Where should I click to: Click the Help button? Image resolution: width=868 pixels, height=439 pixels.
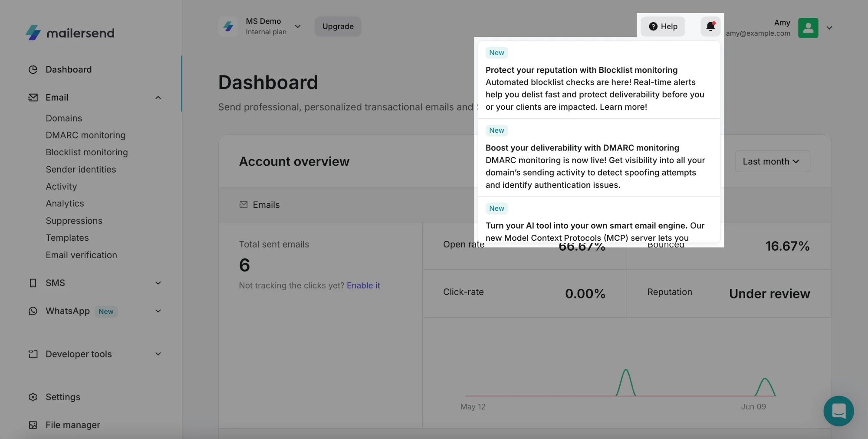pos(663,26)
